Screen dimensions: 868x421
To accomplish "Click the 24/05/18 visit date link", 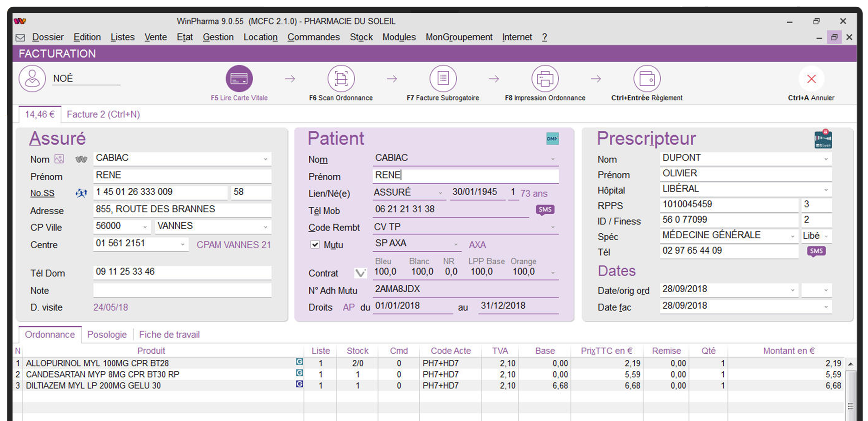I will (x=110, y=307).
